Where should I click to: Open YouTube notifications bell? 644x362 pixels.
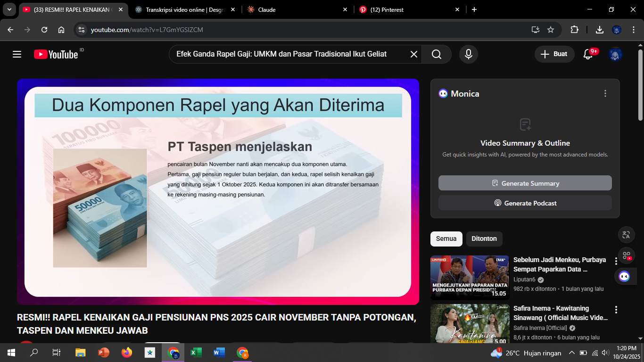coord(588,54)
